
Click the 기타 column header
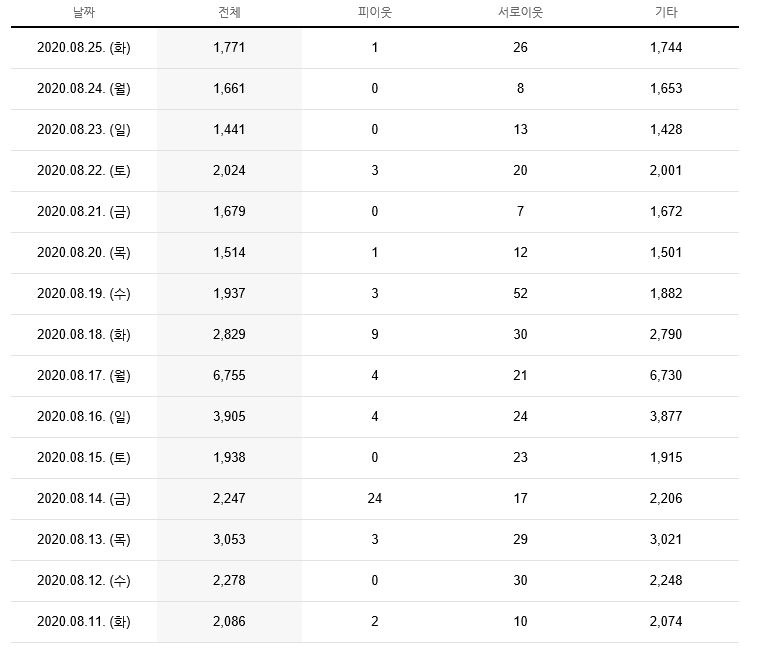tap(666, 12)
